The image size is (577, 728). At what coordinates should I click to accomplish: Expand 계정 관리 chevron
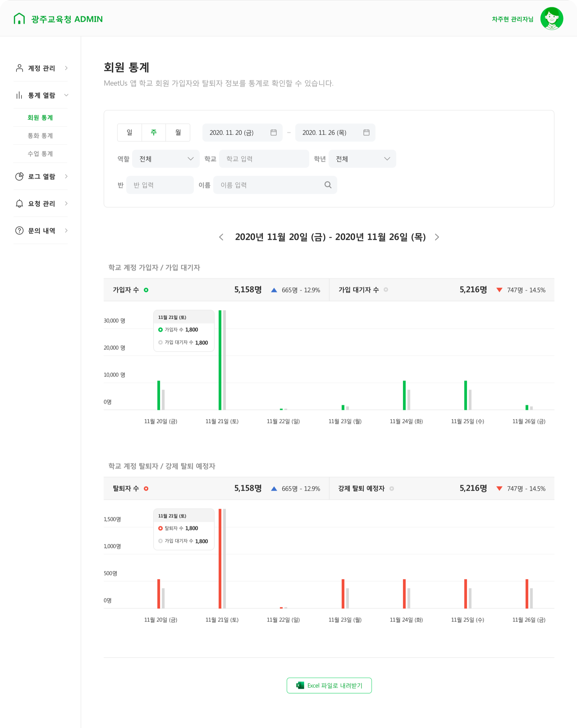[x=66, y=68]
